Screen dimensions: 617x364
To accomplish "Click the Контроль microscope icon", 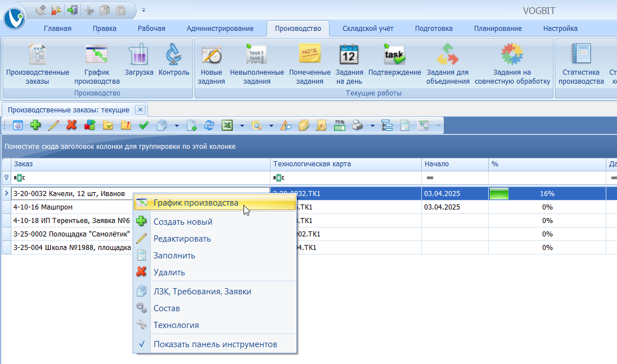I will (x=174, y=56).
